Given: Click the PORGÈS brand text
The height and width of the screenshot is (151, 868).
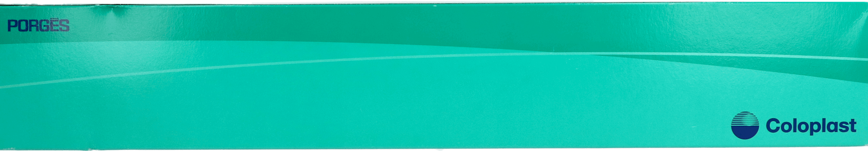Looking at the screenshot, I should 38,26.
